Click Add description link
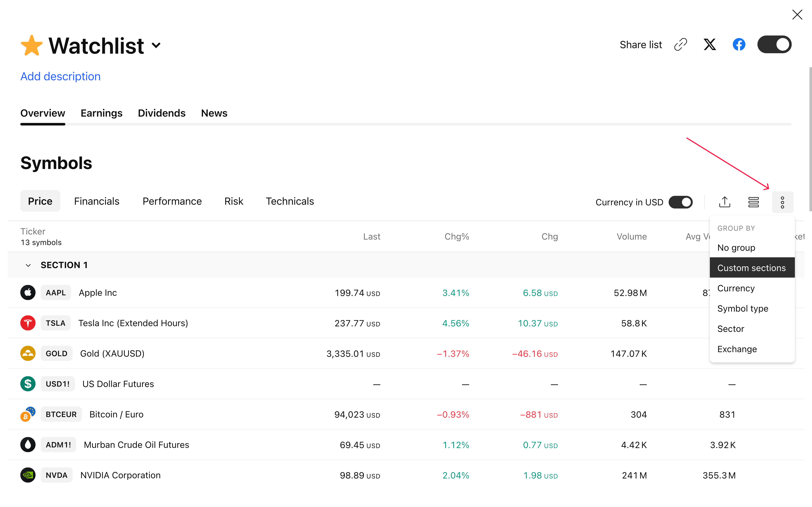This screenshot has width=812, height=507. (60, 76)
